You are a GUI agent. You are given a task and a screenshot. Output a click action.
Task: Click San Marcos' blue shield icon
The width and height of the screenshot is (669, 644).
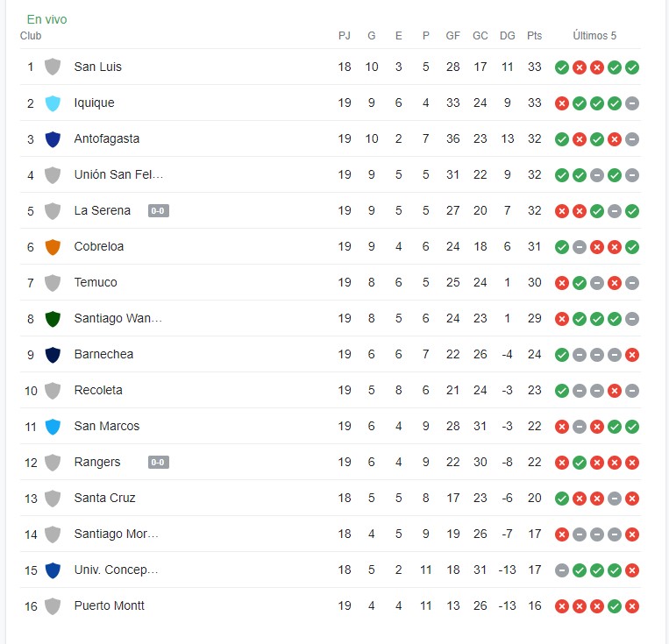[53, 427]
